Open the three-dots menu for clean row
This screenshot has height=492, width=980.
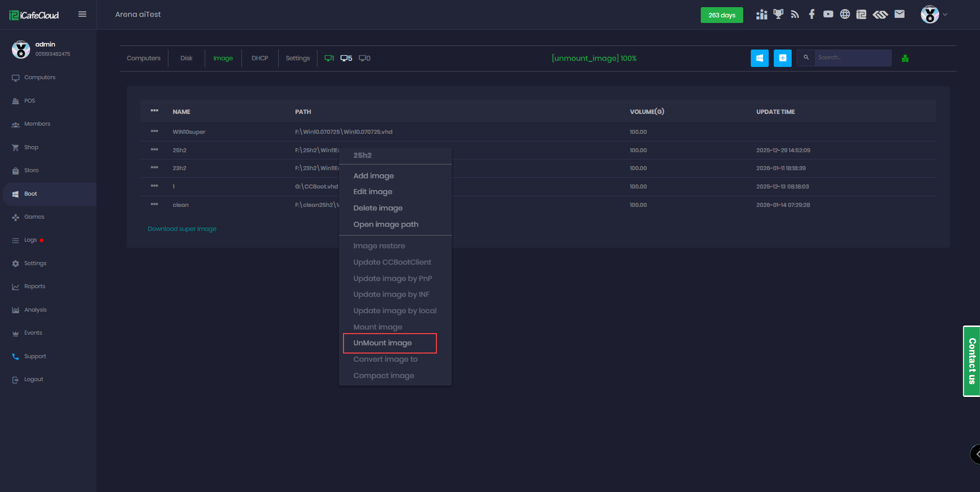pos(154,204)
